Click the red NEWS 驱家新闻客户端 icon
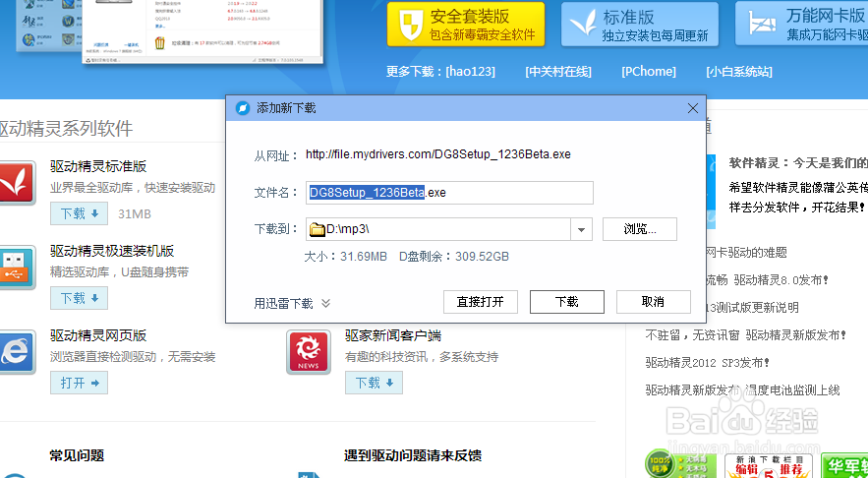868x478 pixels. pyautogui.click(x=309, y=352)
